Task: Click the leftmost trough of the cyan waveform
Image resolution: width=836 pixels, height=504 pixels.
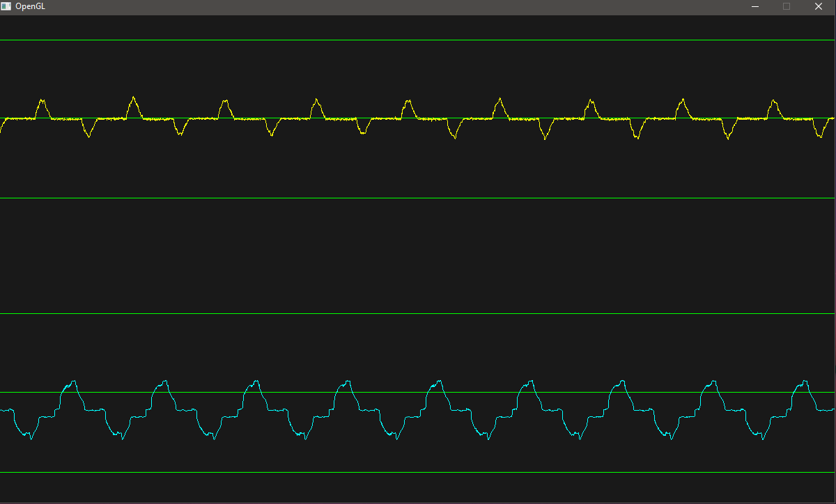Action: click(x=31, y=438)
